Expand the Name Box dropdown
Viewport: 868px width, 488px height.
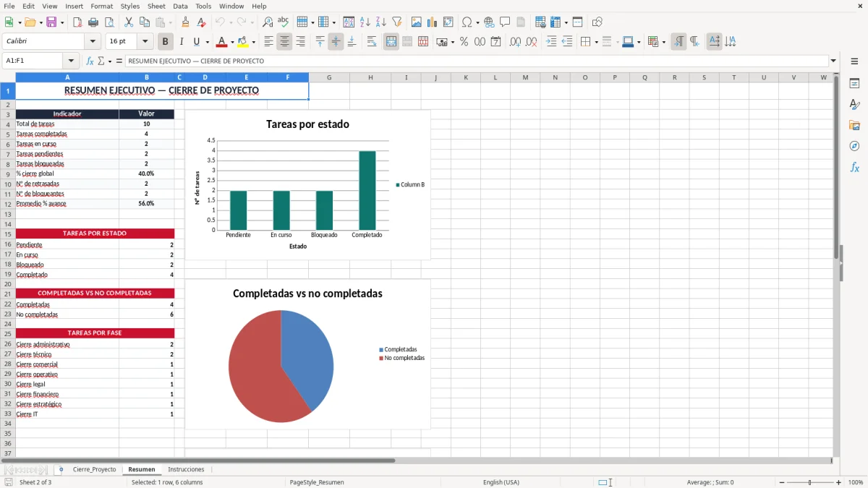pyautogui.click(x=71, y=61)
